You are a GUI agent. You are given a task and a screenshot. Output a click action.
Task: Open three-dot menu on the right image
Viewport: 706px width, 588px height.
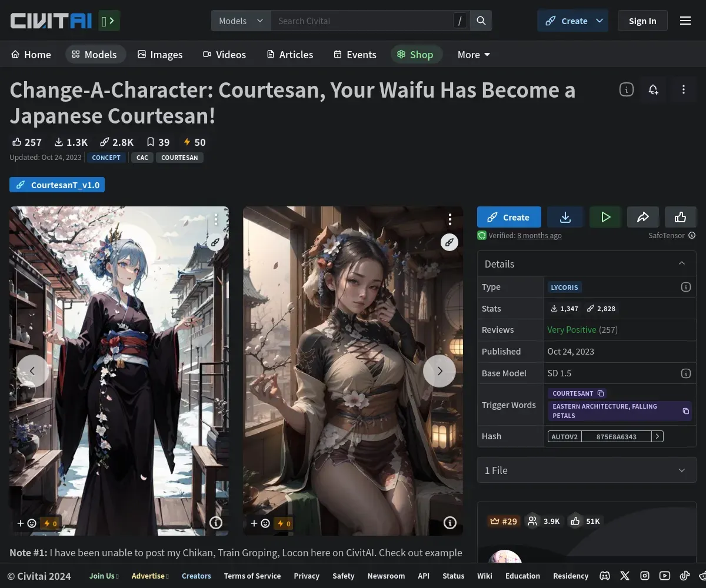(449, 220)
